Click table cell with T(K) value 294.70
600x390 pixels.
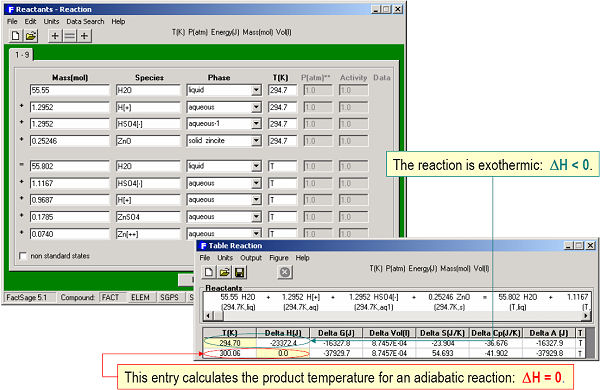[x=230, y=343]
